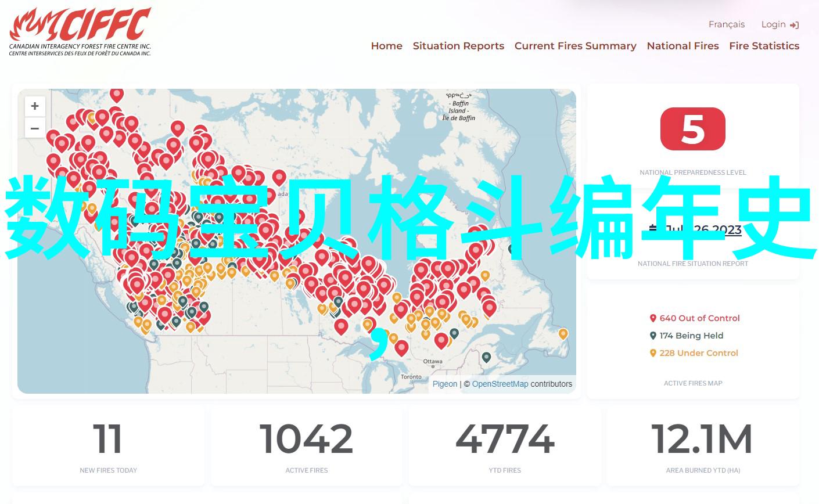Select the dark marker east of Ottawa

click(486, 357)
